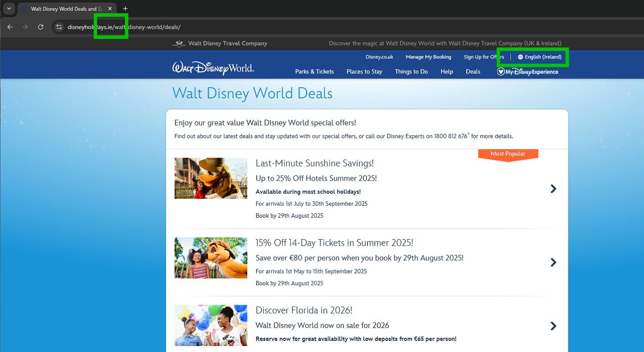Click the Last-Minute Sunshine Savings heading
This screenshot has width=644, height=352.
tap(315, 163)
